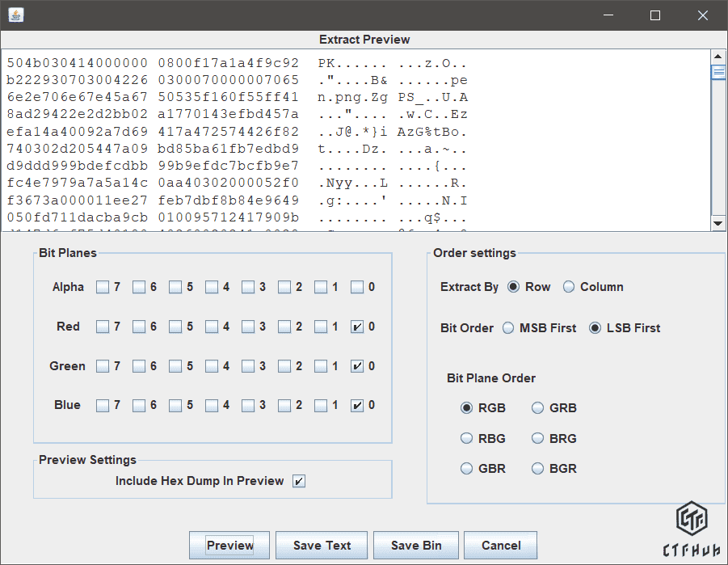Choose the RBG bit plane order
This screenshot has width=728, height=565.
[466, 439]
